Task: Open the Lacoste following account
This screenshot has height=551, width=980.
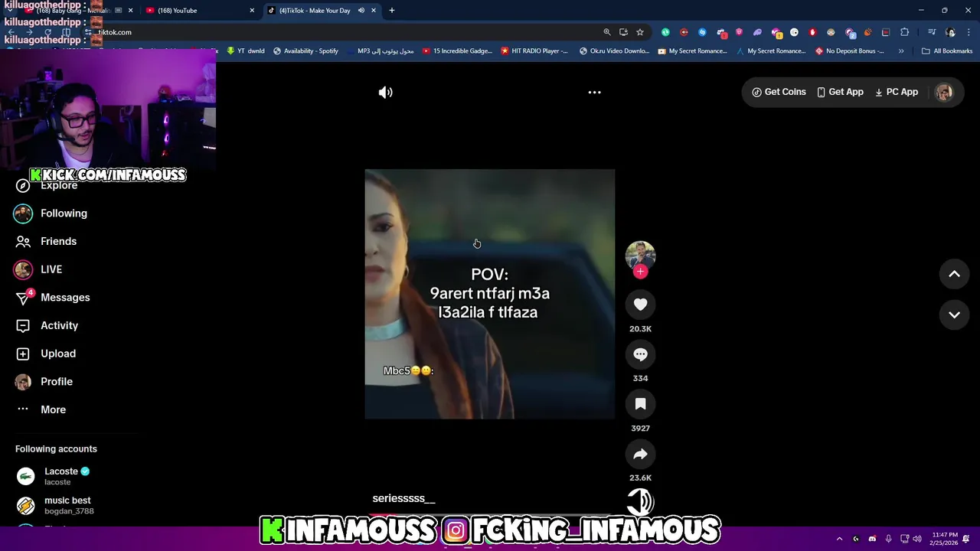Action: point(54,476)
